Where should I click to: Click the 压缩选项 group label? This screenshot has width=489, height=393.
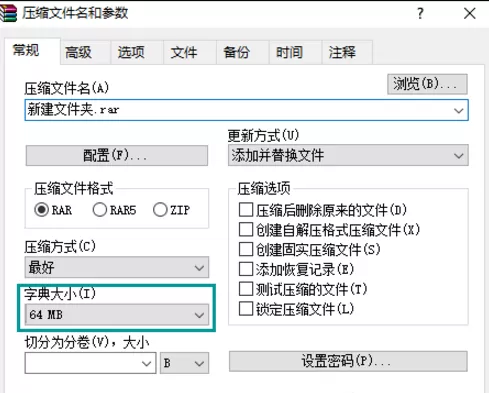coord(264,189)
